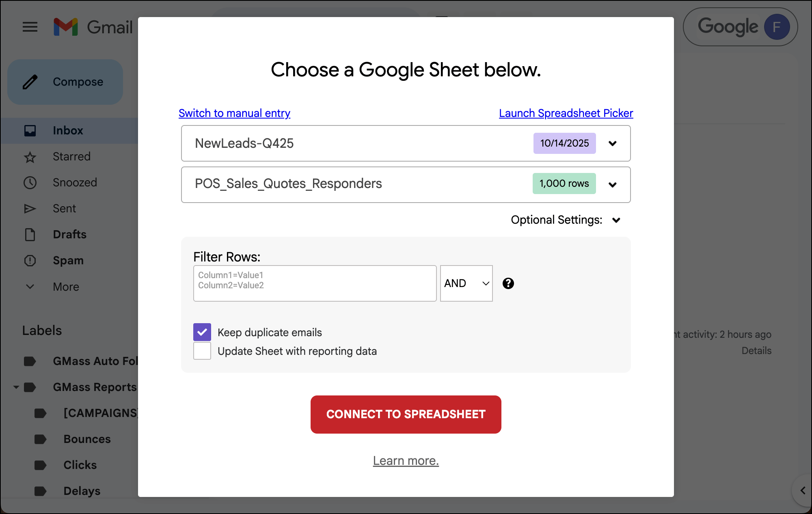Click the Spam warning icon
The image size is (812, 514).
pyautogui.click(x=30, y=261)
